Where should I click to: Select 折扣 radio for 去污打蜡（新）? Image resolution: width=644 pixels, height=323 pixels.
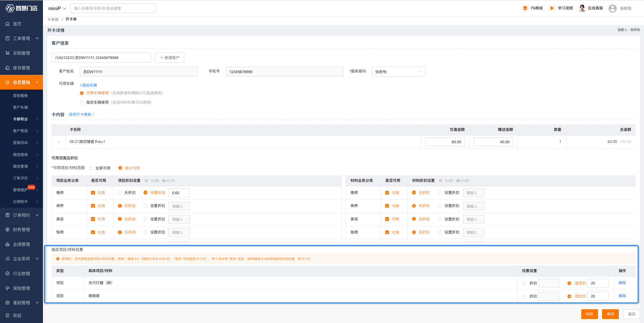pos(524,283)
